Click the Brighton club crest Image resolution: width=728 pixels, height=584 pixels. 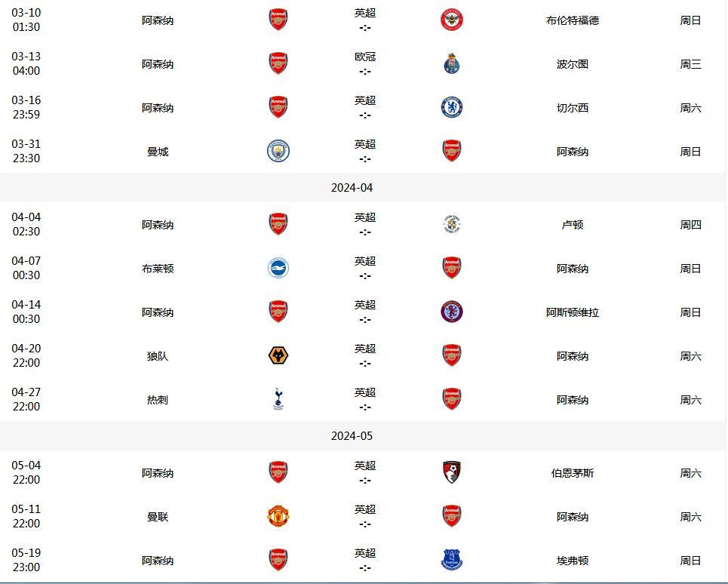click(x=278, y=268)
